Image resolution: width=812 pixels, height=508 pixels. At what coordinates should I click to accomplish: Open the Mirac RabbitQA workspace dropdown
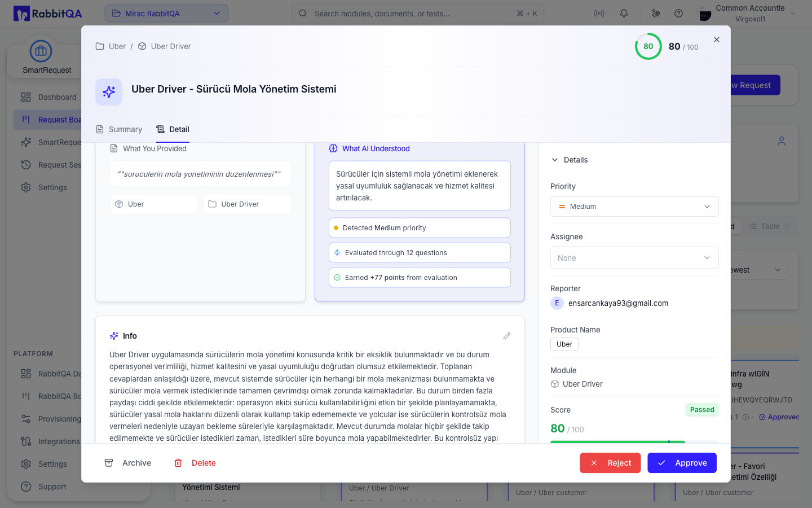coord(166,14)
